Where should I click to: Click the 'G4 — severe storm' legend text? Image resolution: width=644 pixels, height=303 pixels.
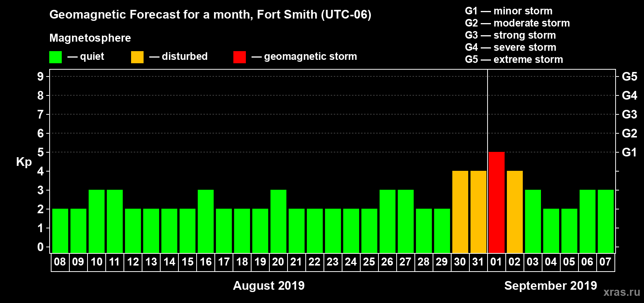click(511, 47)
